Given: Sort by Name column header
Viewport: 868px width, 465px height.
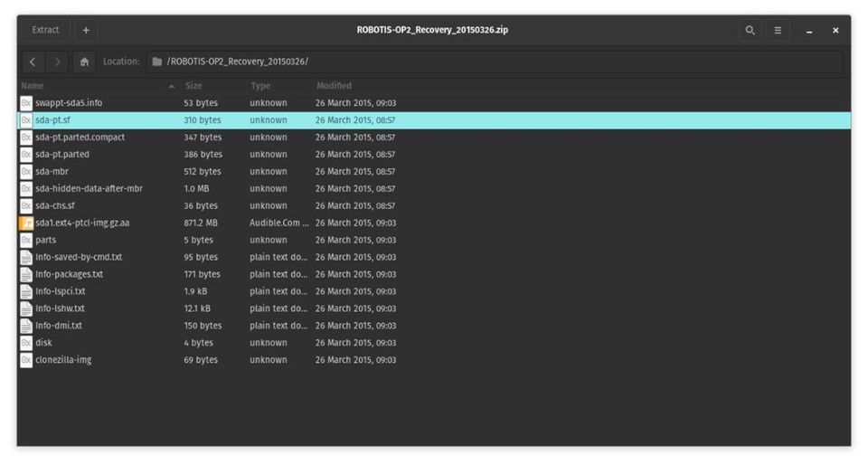Looking at the screenshot, I should click(x=33, y=86).
